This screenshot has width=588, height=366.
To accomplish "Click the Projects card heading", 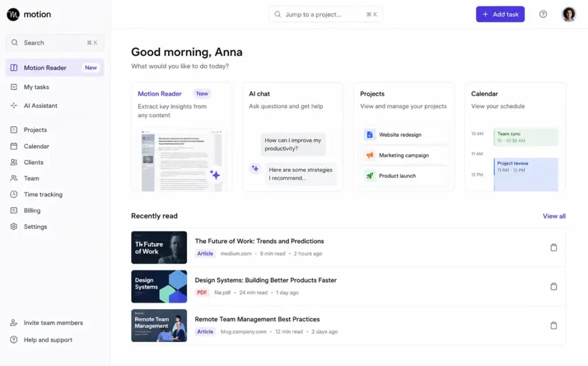I will click(372, 94).
